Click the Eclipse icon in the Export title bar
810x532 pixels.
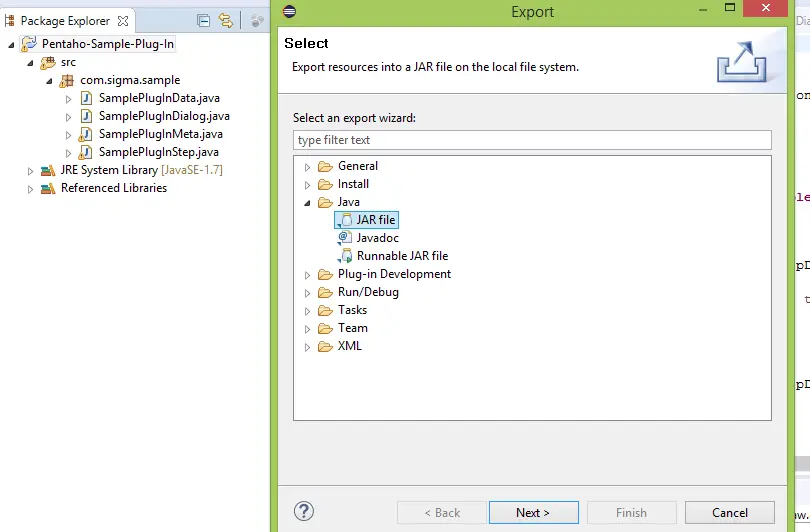click(289, 11)
